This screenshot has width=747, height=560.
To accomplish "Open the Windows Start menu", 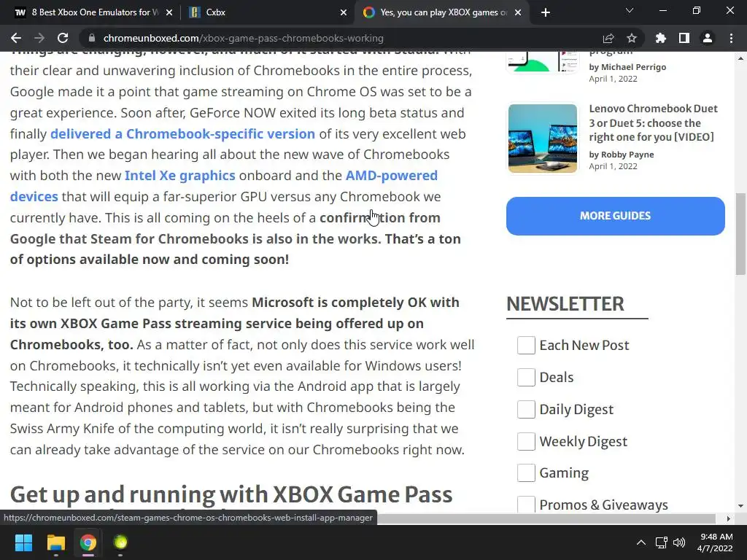I will pos(23,542).
